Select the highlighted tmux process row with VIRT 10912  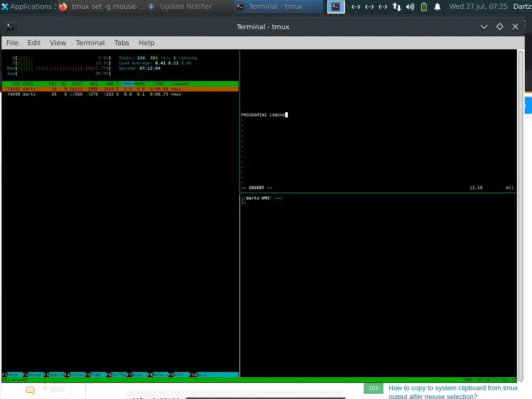tap(120, 89)
